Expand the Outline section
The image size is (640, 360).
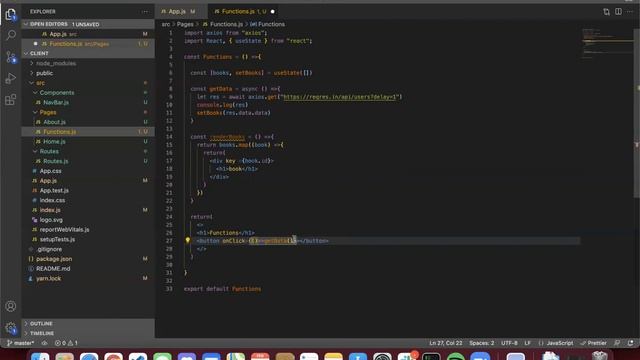pos(88,323)
